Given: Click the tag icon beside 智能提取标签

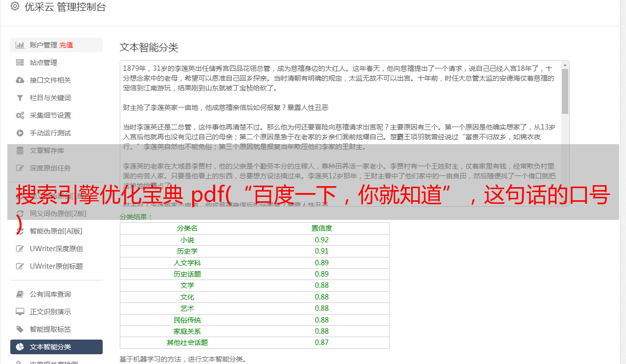Looking at the screenshot, I should coord(20,329).
